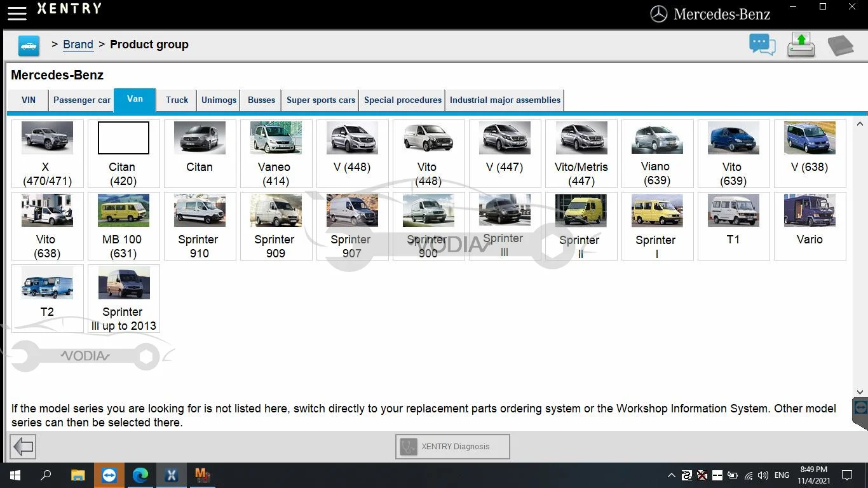The width and height of the screenshot is (868, 488).
Task: Select the Vito/Metris (447) van
Action: pyautogui.click(x=581, y=154)
